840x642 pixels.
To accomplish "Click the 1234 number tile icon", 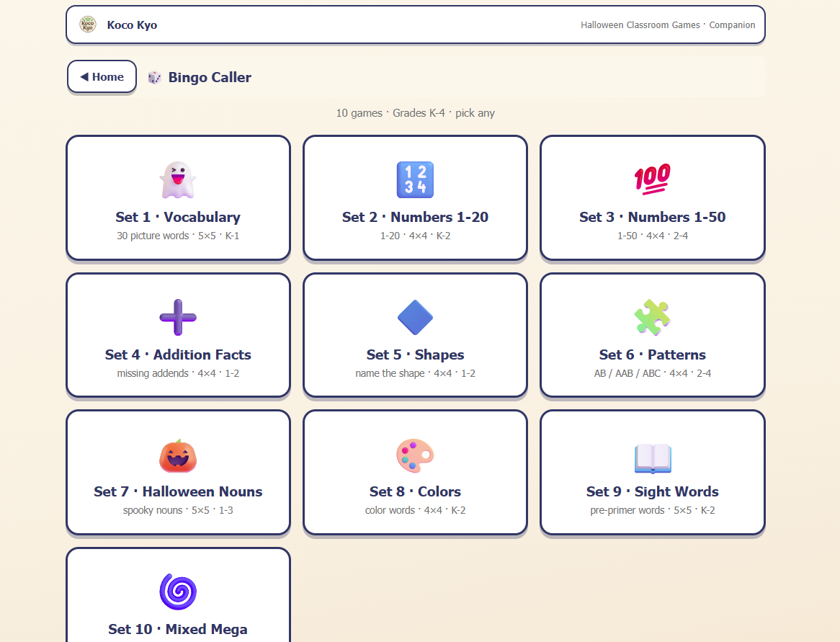I will [x=415, y=180].
